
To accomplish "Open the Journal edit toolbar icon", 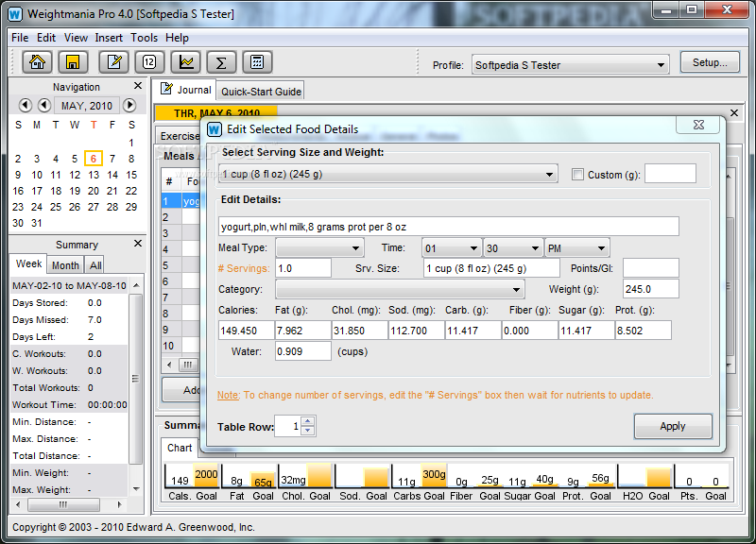I will pos(114,62).
